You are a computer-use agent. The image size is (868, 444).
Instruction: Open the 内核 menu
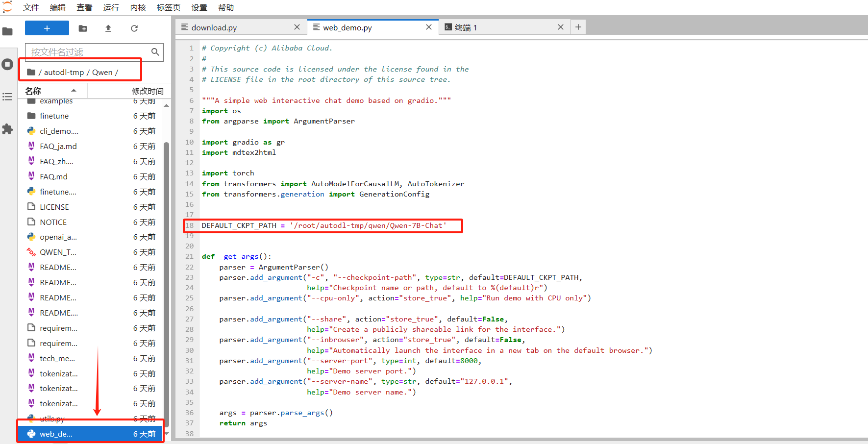tap(138, 7)
